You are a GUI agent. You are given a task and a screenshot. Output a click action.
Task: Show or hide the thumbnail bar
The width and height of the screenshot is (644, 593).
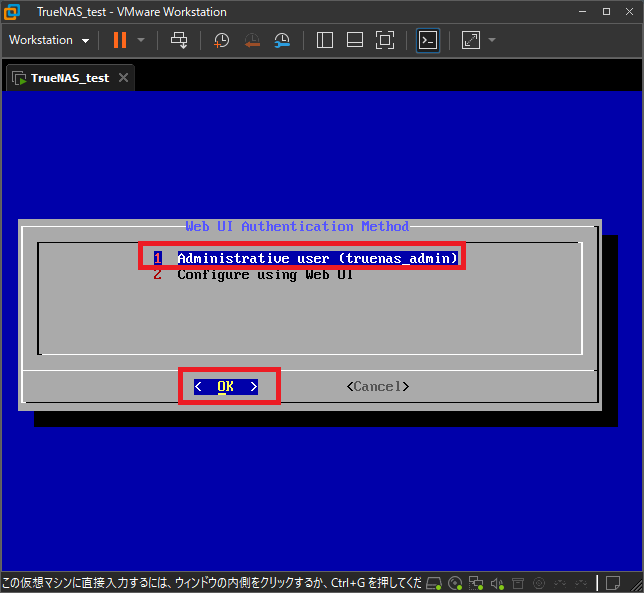(355, 40)
